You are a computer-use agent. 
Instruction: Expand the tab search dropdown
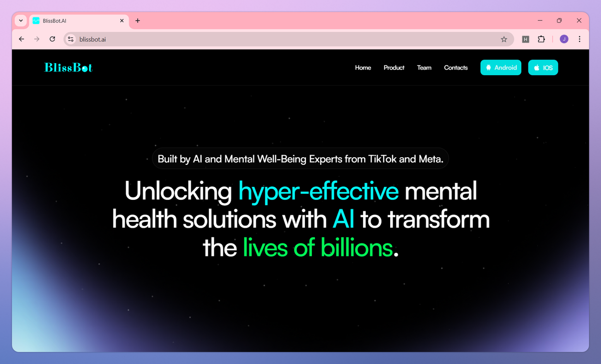tap(21, 21)
